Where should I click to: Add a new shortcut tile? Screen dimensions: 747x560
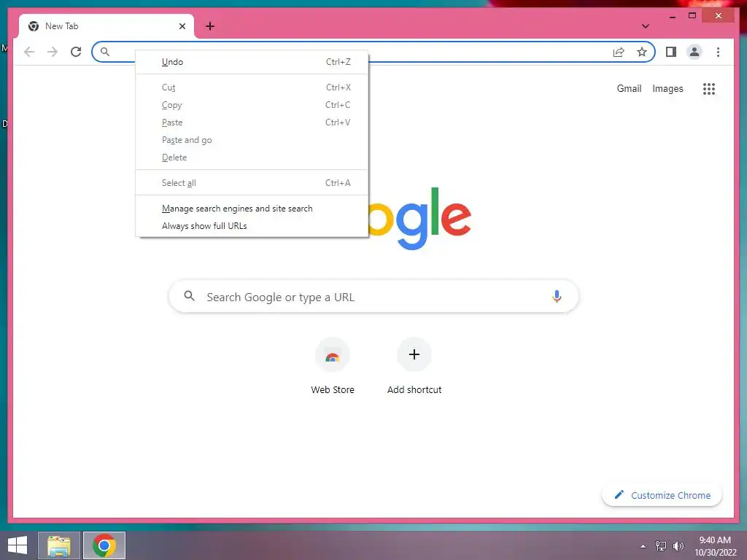[x=414, y=366]
